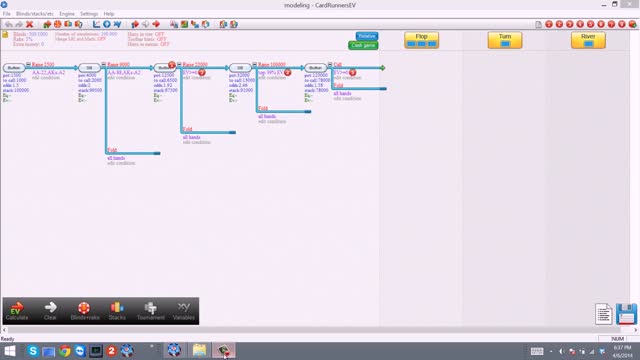Click the undo arrow in the toolbar
640x360 pixels.
point(9,24)
